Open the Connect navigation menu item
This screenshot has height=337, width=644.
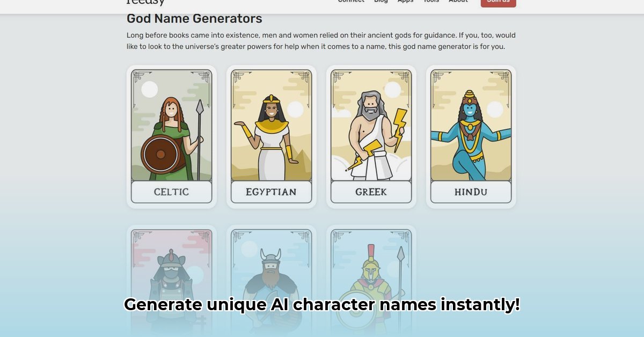351,2
